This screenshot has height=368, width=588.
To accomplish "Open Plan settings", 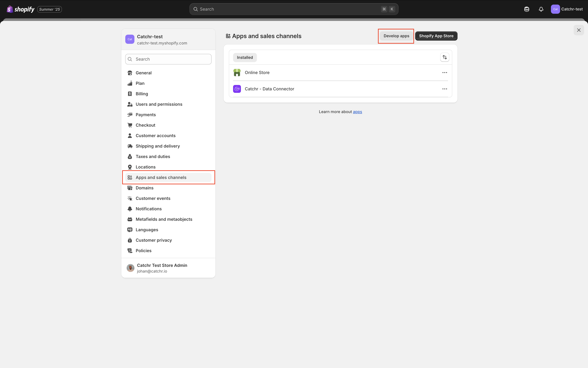I will click(168, 83).
